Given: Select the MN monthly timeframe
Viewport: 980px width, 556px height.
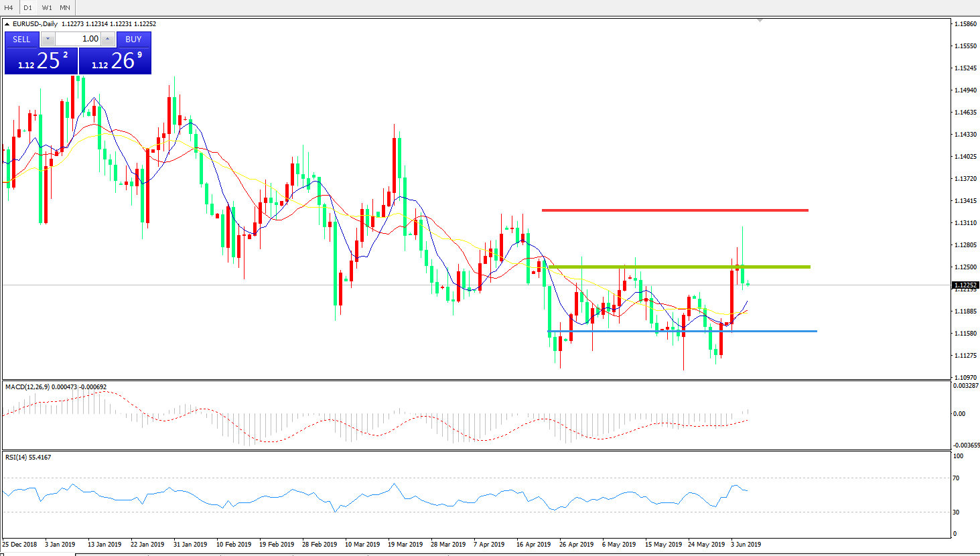Looking at the screenshot, I should pyautogui.click(x=65, y=7).
